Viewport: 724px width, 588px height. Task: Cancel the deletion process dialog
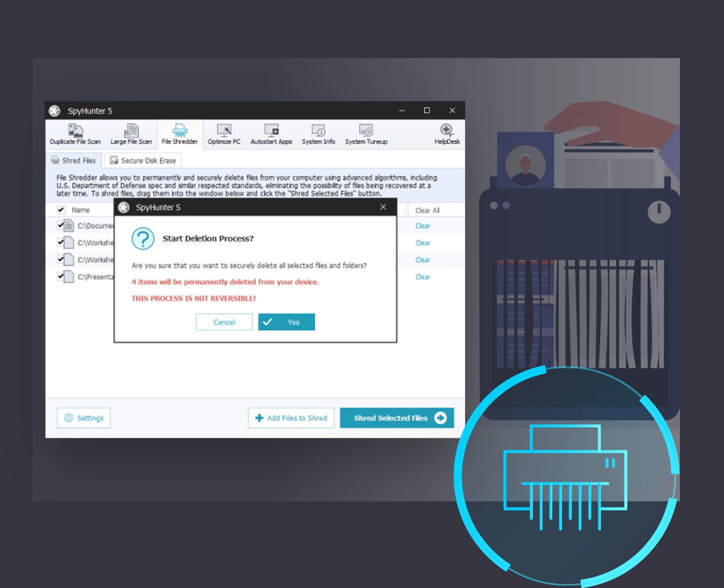224,322
